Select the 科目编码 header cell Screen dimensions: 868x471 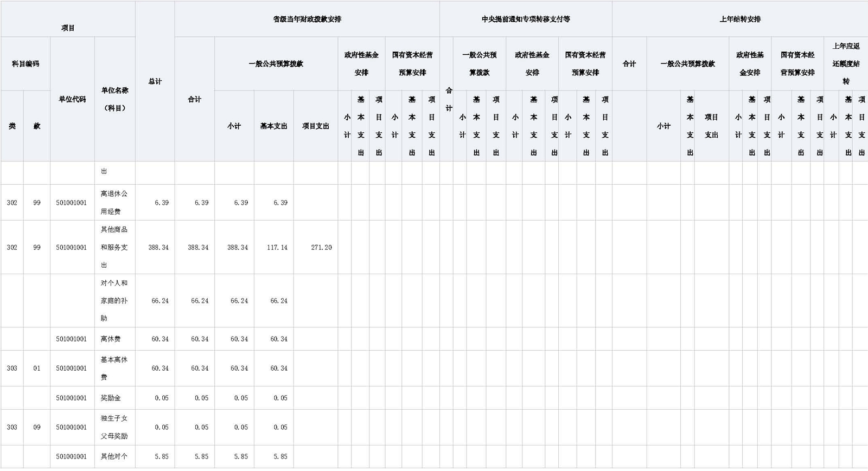(25, 64)
